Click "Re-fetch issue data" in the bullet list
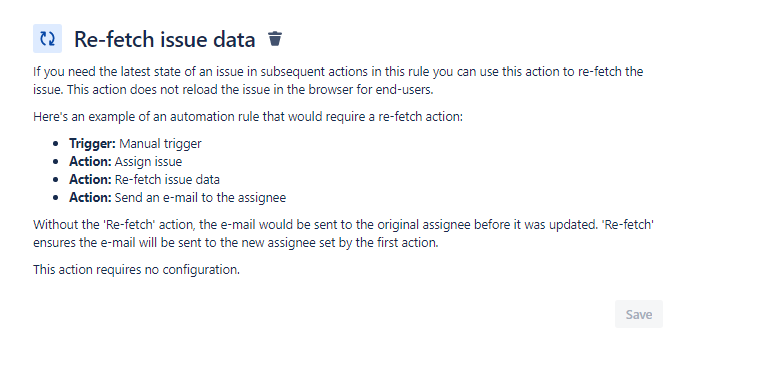770x387 pixels. [x=167, y=179]
